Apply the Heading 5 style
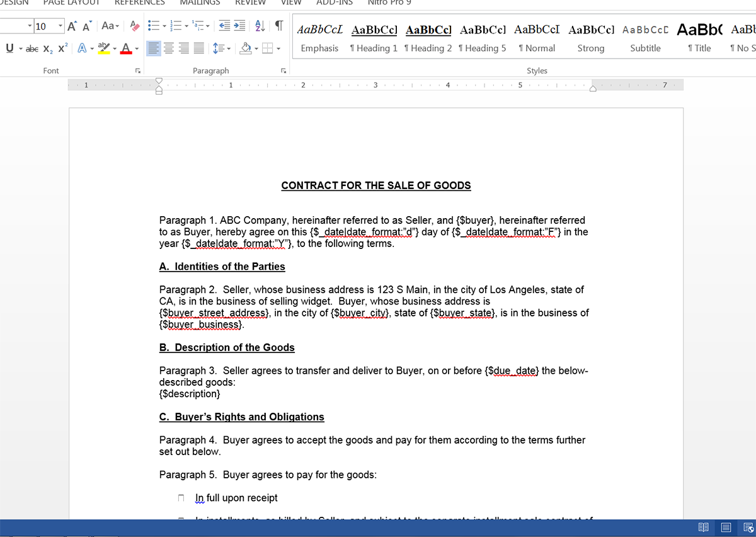Screen dimensions: 756x537 pyautogui.click(x=482, y=38)
